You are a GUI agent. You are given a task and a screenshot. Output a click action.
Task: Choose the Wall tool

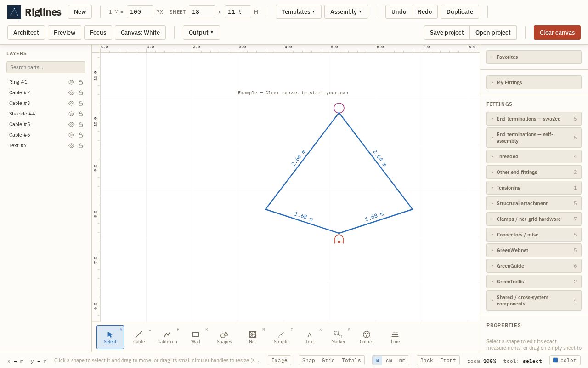tap(196, 337)
